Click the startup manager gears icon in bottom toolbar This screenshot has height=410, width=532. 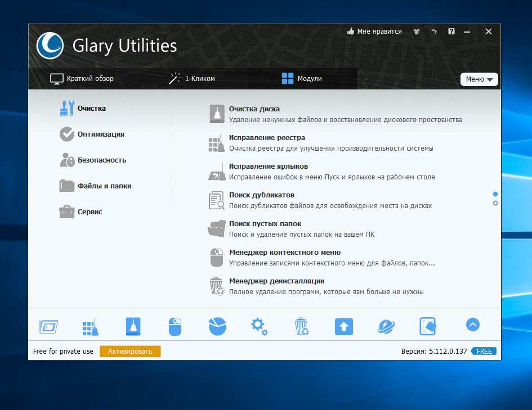[x=259, y=325]
